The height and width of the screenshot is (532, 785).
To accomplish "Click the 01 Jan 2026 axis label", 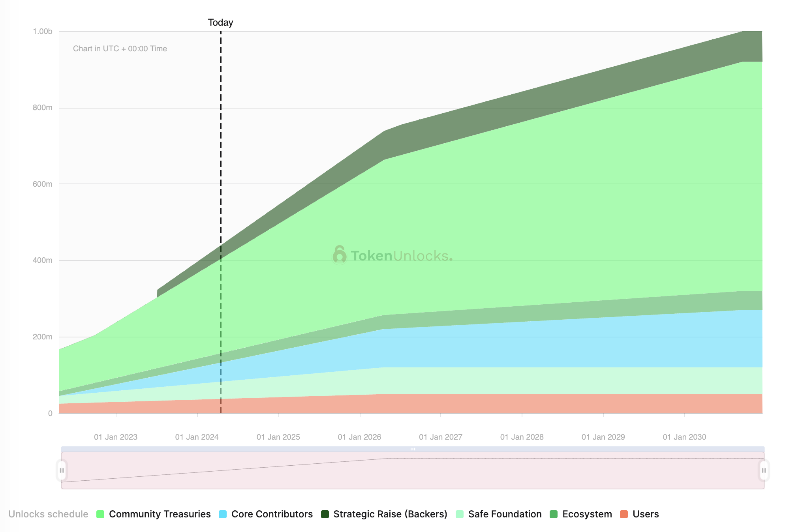I will point(359,437).
